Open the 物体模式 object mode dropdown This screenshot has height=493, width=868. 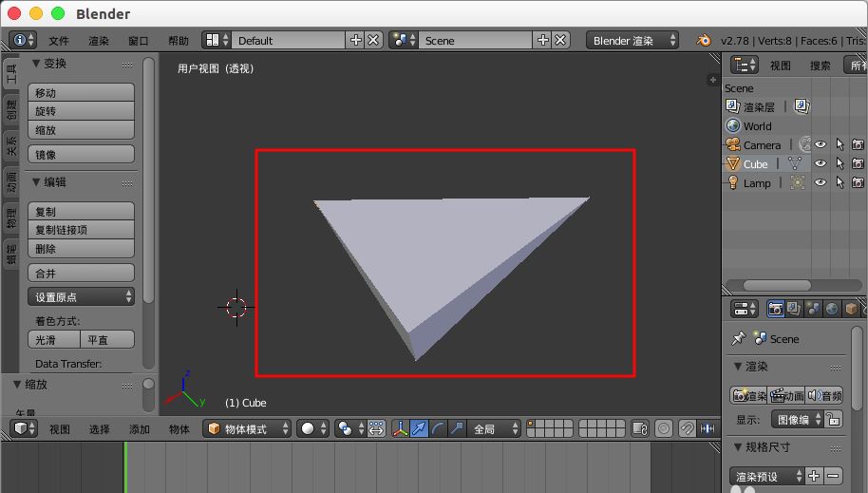tap(247, 428)
